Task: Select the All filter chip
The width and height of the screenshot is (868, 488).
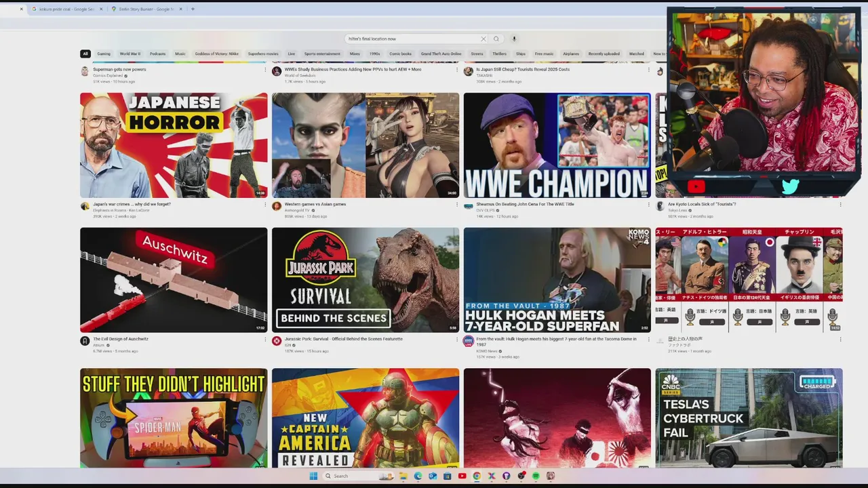Action: [85, 54]
